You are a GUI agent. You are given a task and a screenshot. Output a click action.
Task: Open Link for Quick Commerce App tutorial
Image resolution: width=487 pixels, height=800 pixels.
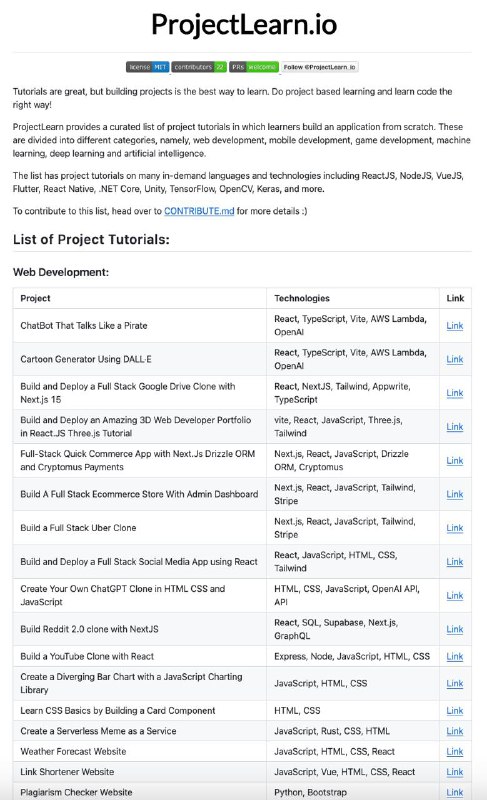454,460
